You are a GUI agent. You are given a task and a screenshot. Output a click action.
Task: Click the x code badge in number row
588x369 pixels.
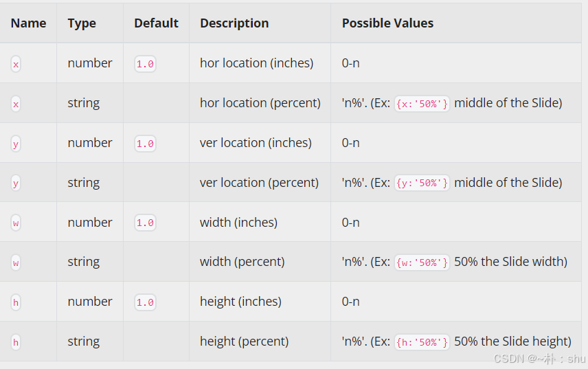(16, 64)
